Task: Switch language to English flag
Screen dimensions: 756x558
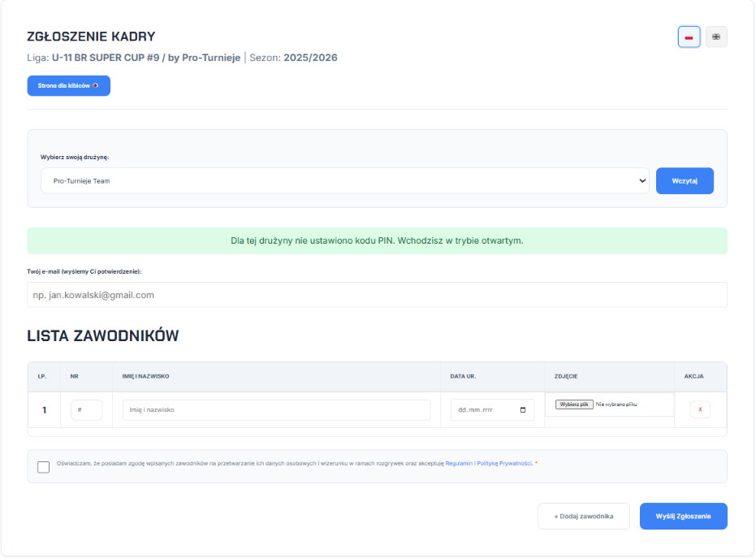Action: pos(716,37)
